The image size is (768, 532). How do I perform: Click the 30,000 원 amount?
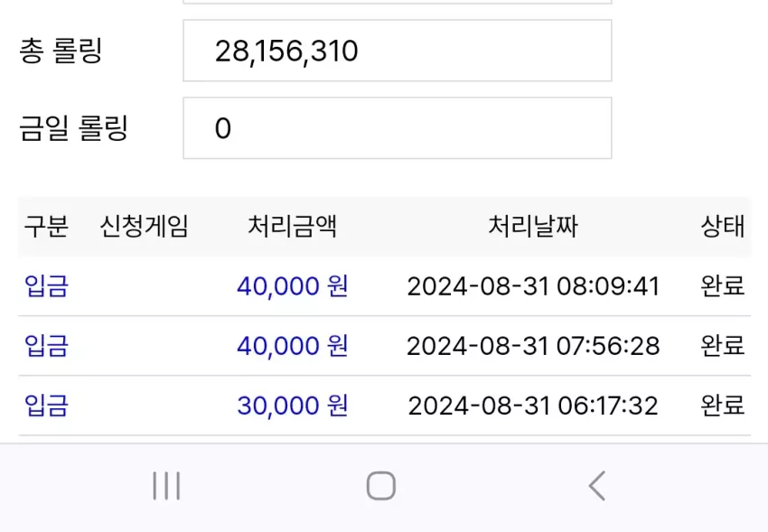(293, 406)
